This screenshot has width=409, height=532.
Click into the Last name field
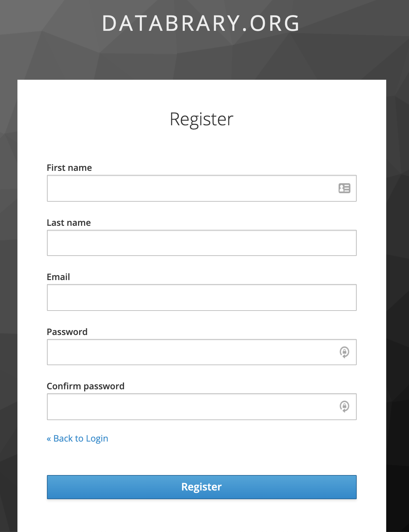201,243
